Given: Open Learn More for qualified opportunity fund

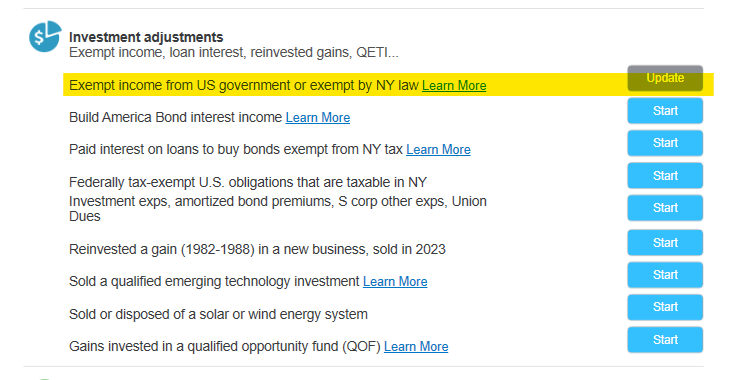Looking at the screenshot, I should pos(416,346).
